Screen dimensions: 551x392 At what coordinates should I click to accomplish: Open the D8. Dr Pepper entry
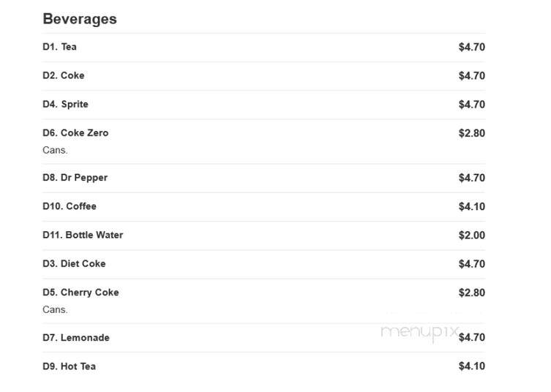[x=264, y=178]
